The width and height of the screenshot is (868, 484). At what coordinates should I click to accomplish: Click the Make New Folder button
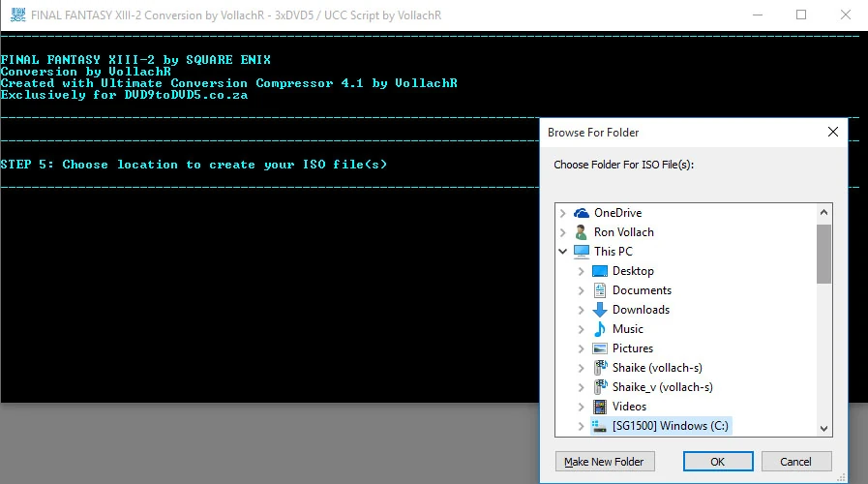[x=605, y=462]
